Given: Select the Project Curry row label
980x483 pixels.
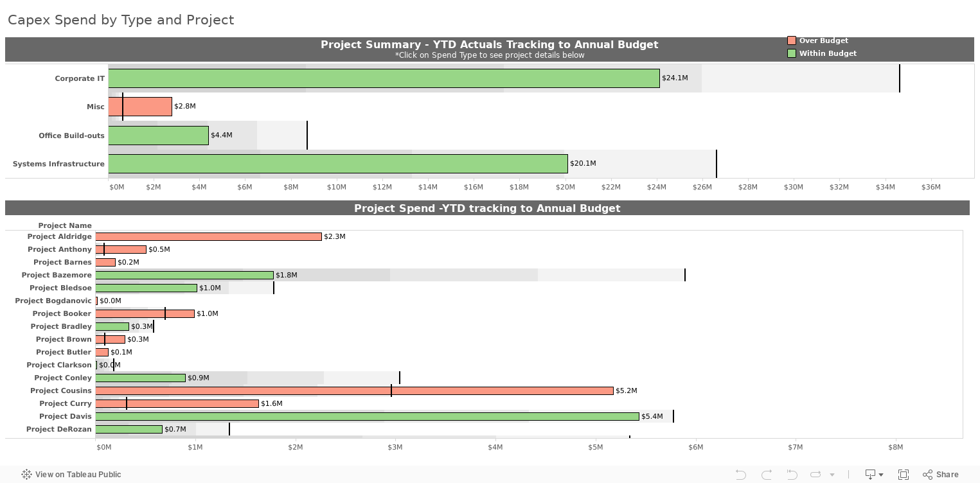Looking at the screenshot, I should 66,403.
